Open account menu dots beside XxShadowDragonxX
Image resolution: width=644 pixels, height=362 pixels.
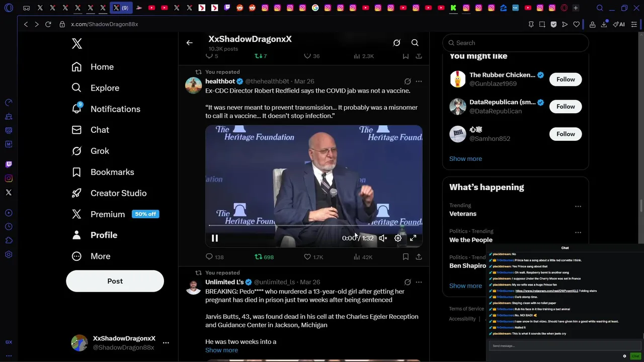(166, 343)
